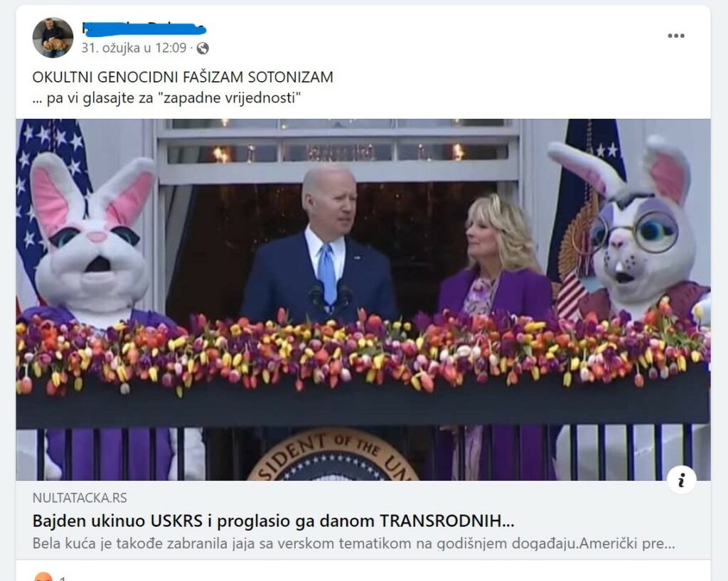Click the presidential seal under the balcony
This screenshot has height=581, width=728.
tap(333, 455)
